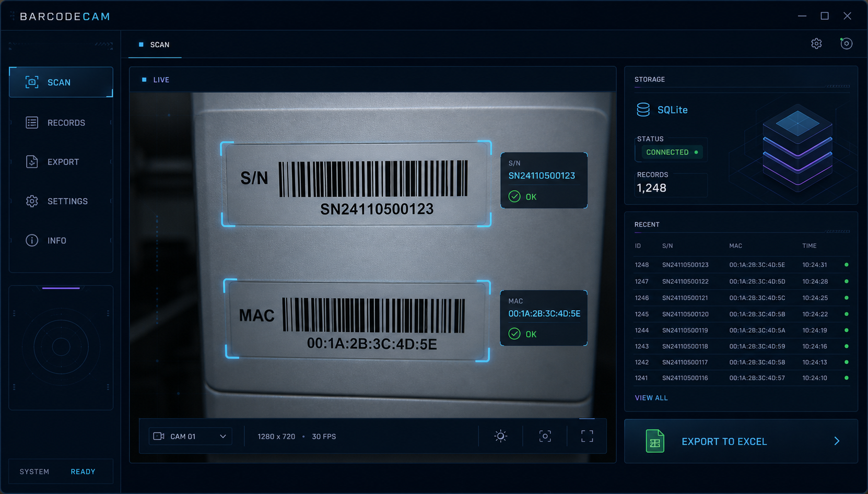Viewport: 868px width, 494px height.
Task: Click the Export to Excel button
Action: click(x=741, y=441)
